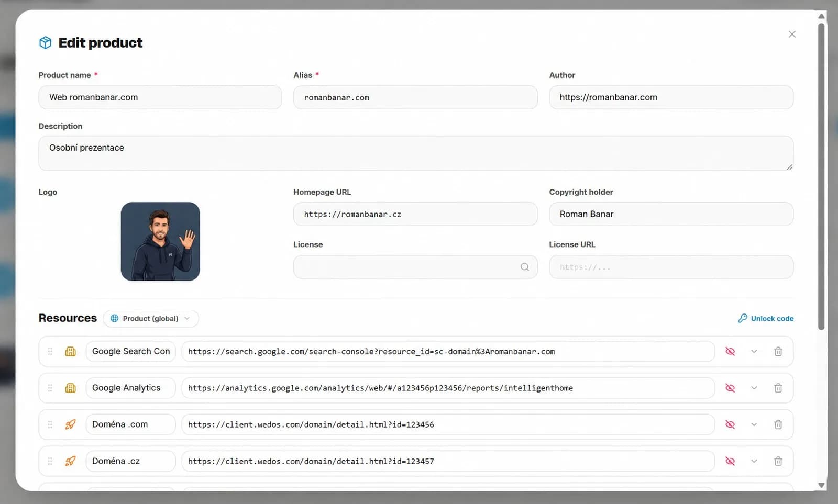The width and height of the screenshot is (838, 504).
Task: Edit the Doména .com URL field
Action: tap(448, 424)
